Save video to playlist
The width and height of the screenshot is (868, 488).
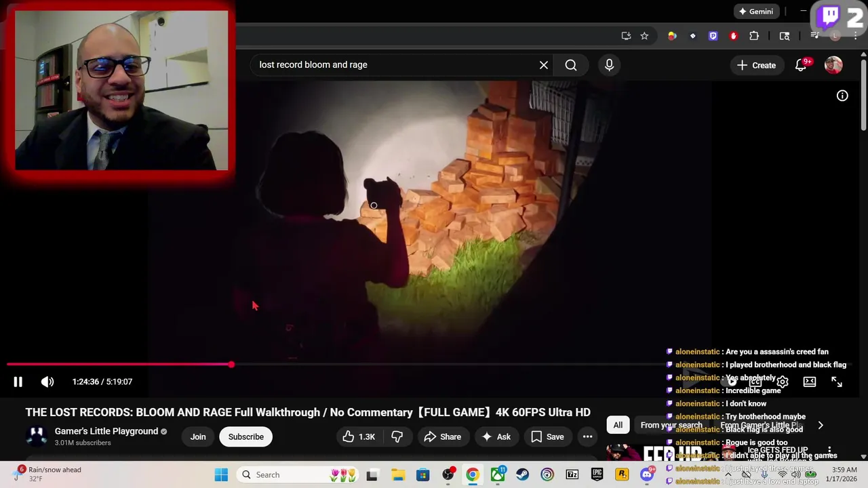pyautogui.click(x=547, y=436)
